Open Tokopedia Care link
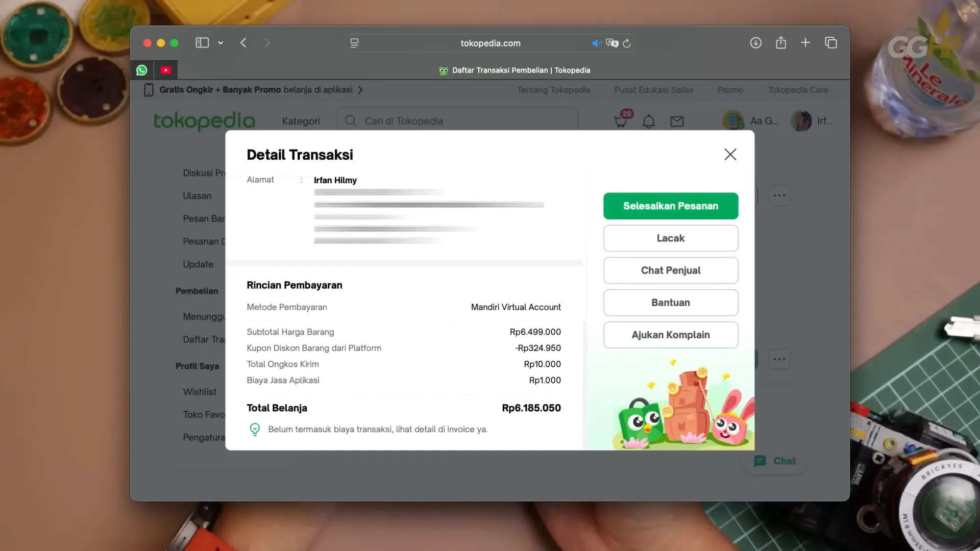The height and width of the screenshot is (551, 980). 798,90
